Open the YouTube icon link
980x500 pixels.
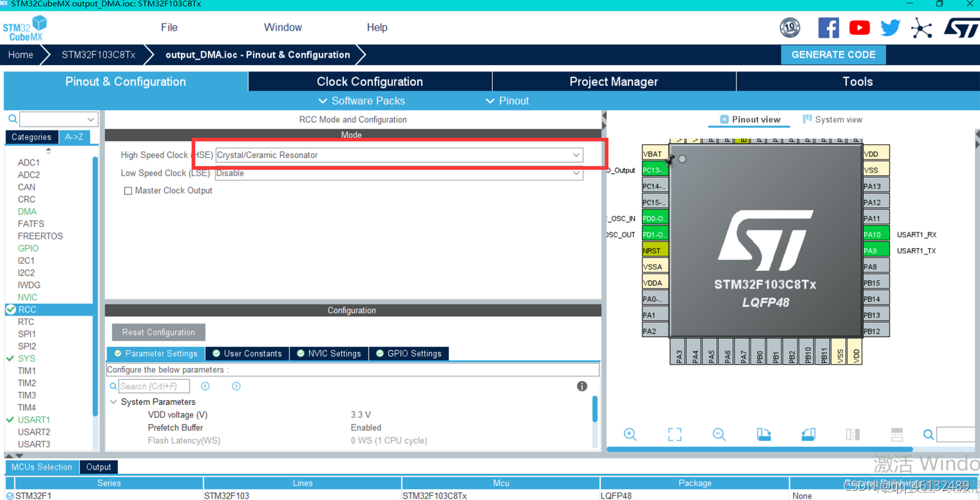[x=859, y=28]
